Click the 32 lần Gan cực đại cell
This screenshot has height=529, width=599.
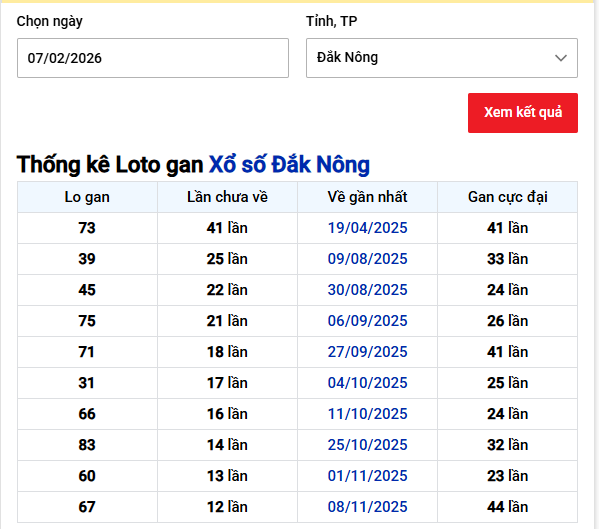point(508,445)
